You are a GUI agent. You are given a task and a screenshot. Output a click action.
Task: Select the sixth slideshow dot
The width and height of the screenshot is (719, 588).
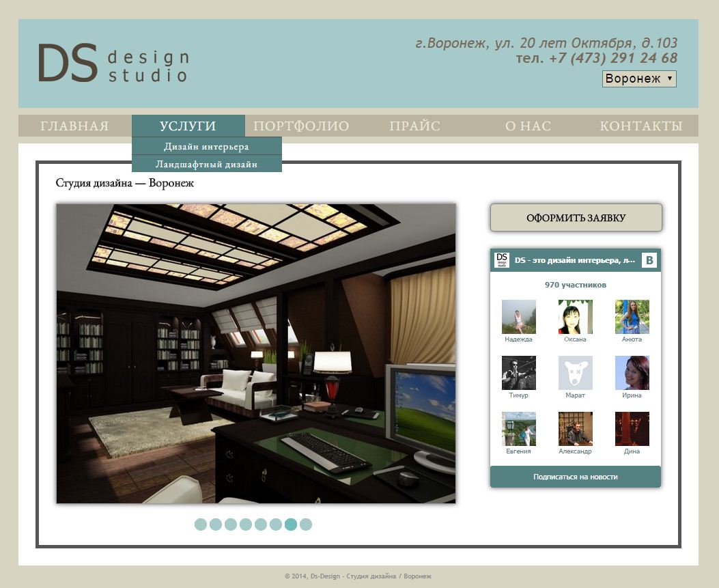276,524
